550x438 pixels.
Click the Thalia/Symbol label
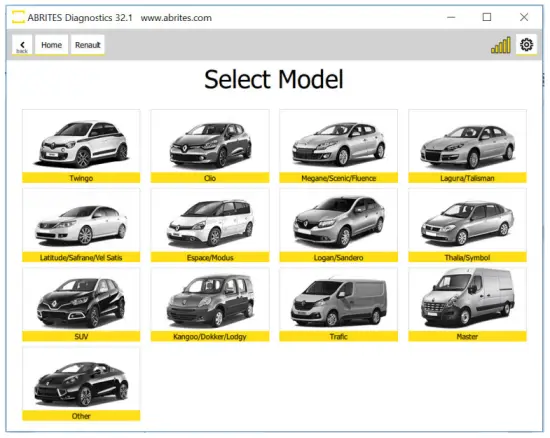pos(467,257)
